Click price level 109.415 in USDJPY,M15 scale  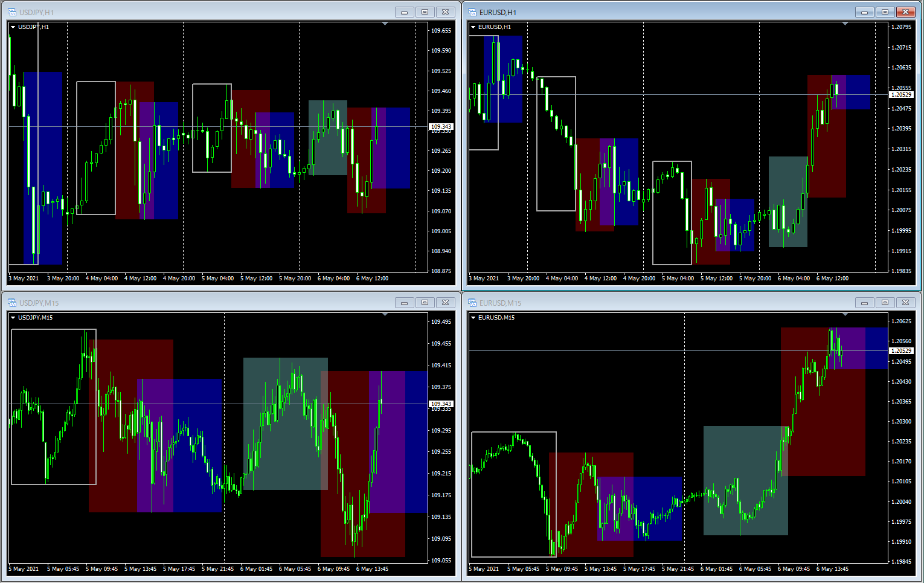[x=441, y=366]
